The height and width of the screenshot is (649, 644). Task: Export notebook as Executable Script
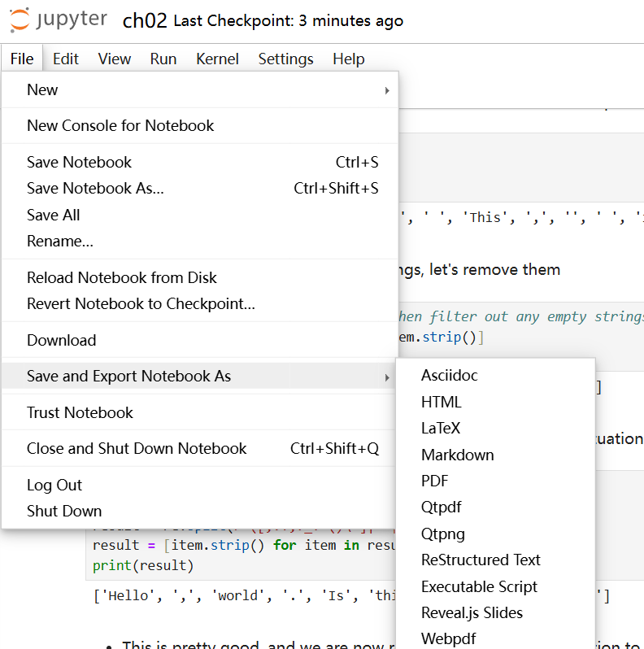tap(495, 586)
